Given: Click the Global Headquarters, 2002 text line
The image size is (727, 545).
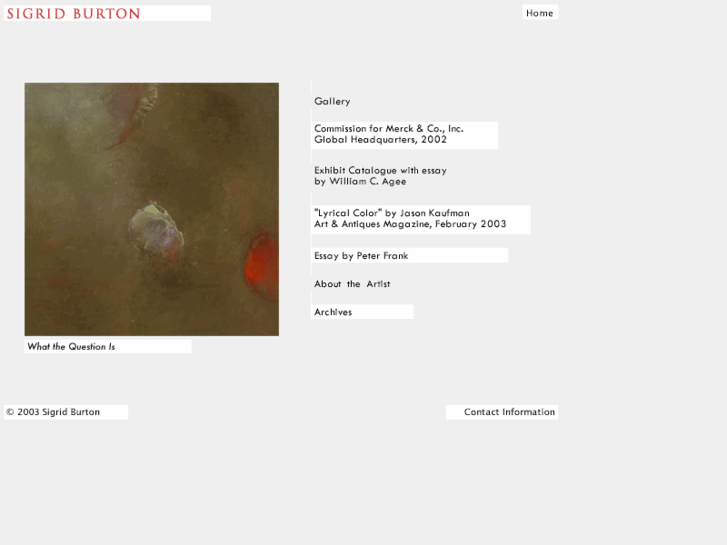Looking at the screenshot, I should [380, 140].
